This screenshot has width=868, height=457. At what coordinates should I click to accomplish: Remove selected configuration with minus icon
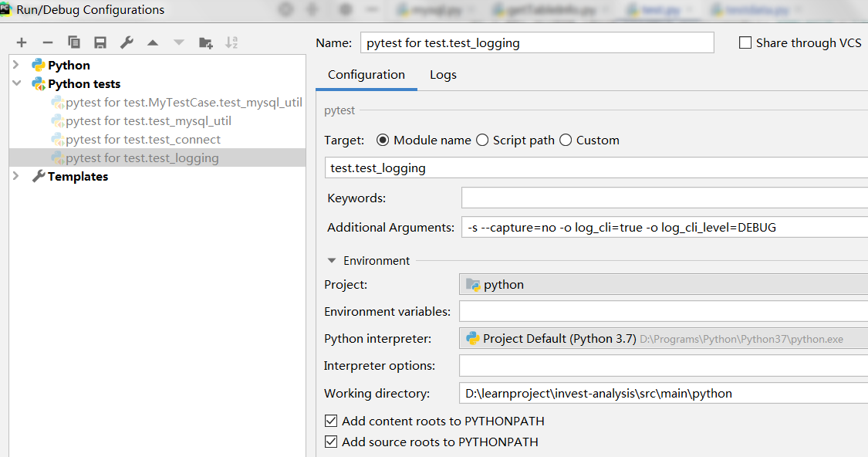[48, 42]
